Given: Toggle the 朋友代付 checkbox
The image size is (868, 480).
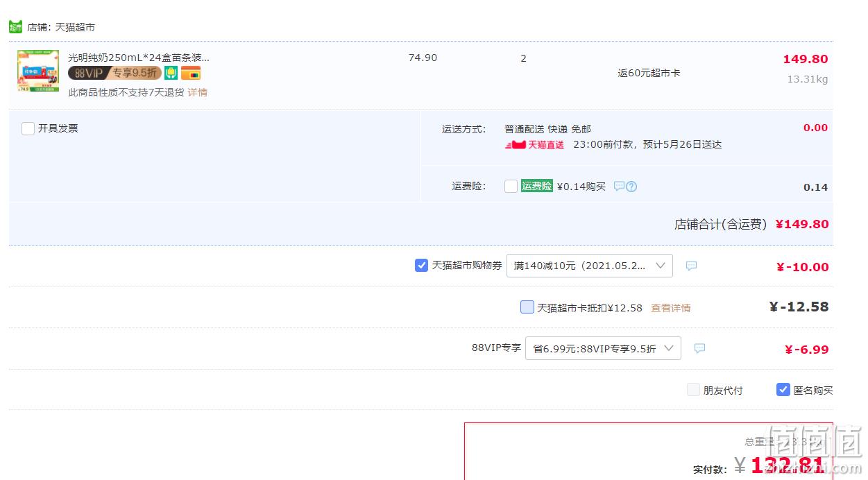Looking at the screenshot, I should (x=693, y=390).
